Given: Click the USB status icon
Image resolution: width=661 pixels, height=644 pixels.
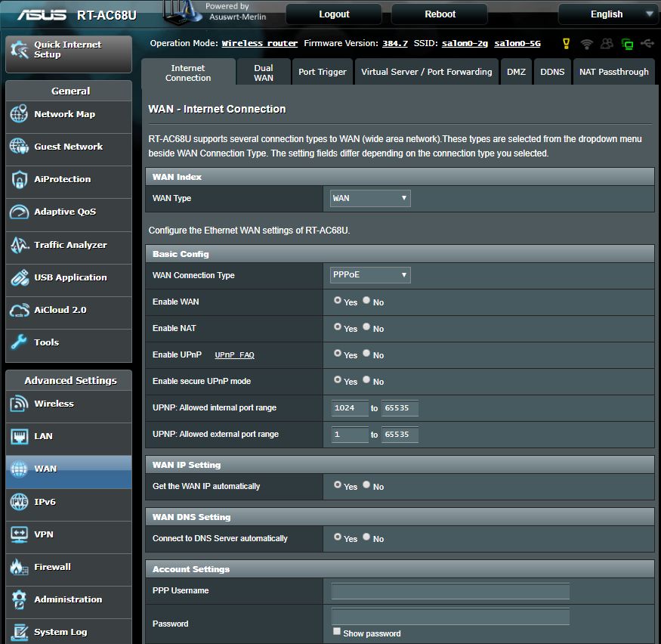Looking at the screenshot, I should 647,43.
